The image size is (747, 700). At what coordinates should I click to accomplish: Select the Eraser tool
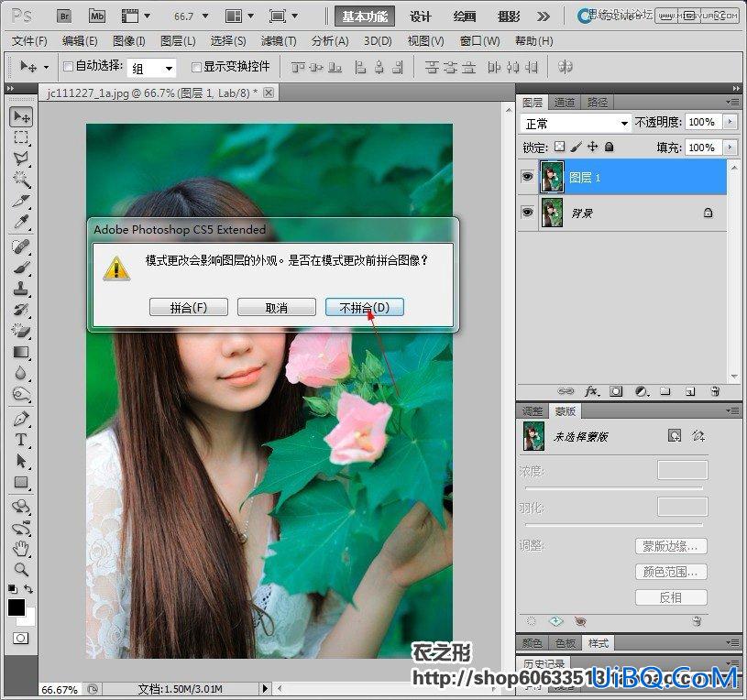(x=21, y=330)
